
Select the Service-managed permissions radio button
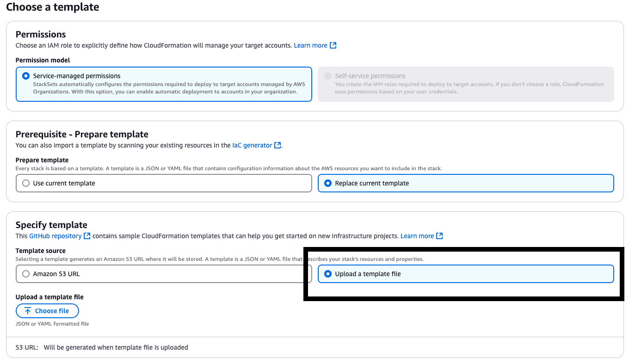(x=25, y=76)
